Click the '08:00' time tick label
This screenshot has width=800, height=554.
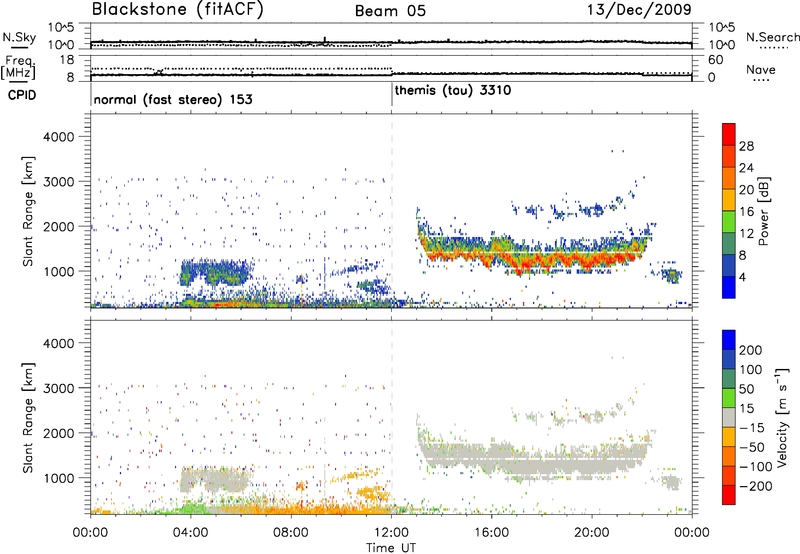click(291, 533)
